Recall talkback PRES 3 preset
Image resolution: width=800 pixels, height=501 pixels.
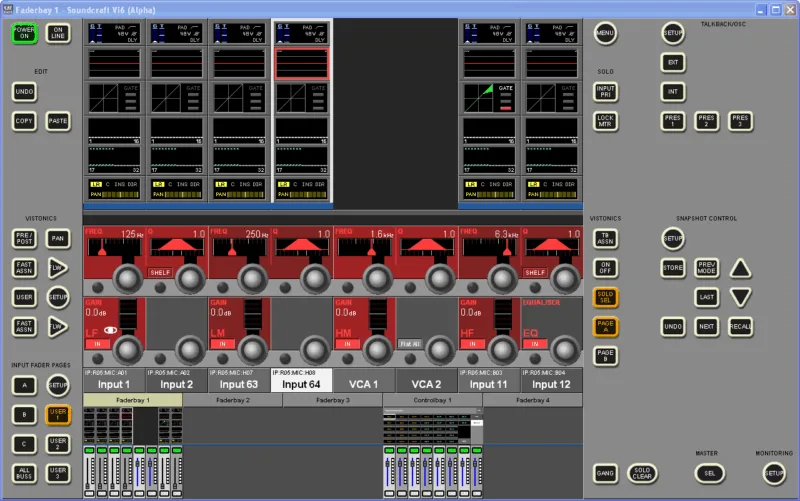click(740, 121)
